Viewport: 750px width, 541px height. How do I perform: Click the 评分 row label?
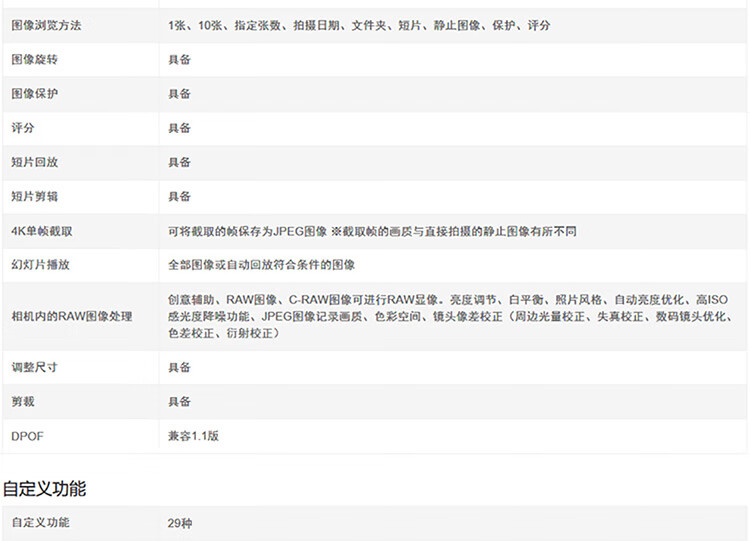[23, 128]
